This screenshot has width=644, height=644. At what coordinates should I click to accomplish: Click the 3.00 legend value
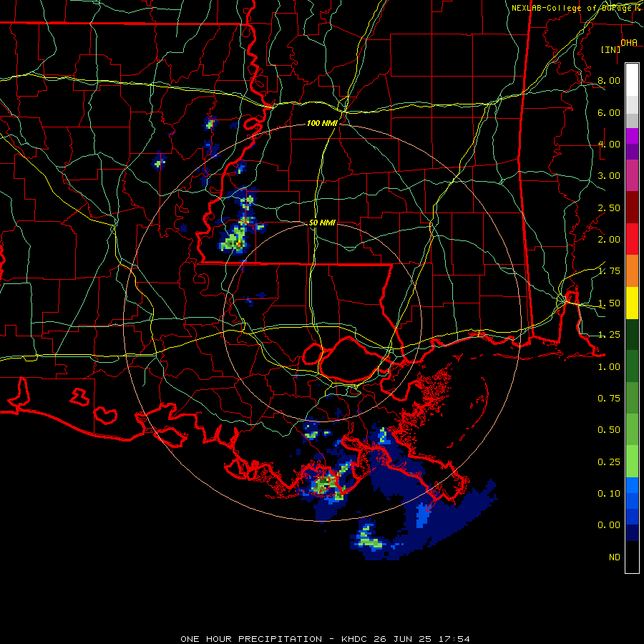608,176
